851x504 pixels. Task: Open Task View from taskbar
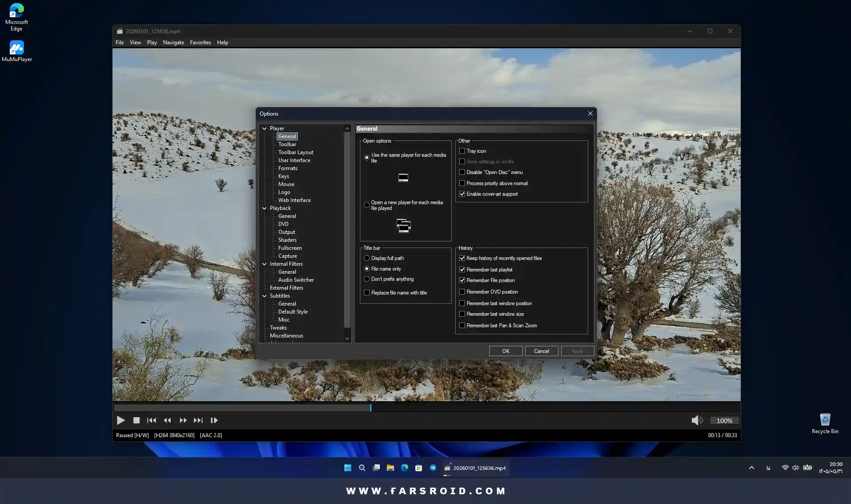(376, 468)
